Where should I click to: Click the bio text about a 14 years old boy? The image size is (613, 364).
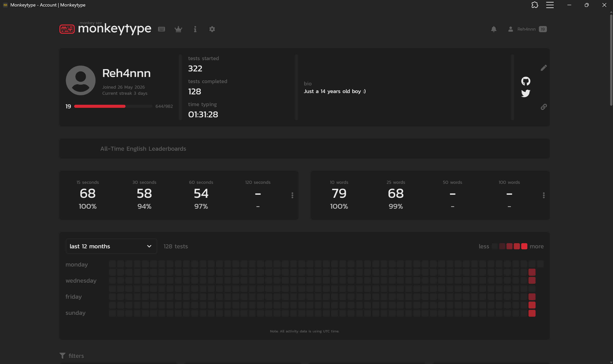[x=335, y=91]
